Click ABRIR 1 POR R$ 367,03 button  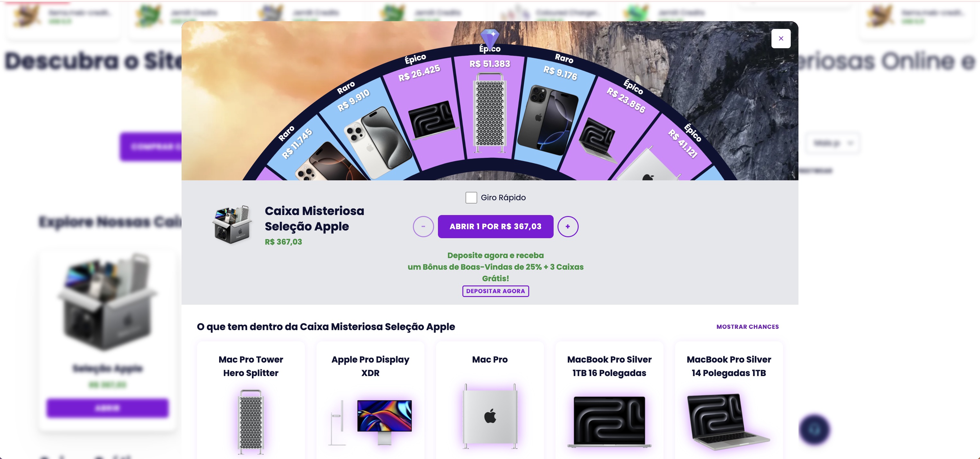[495, 227]
